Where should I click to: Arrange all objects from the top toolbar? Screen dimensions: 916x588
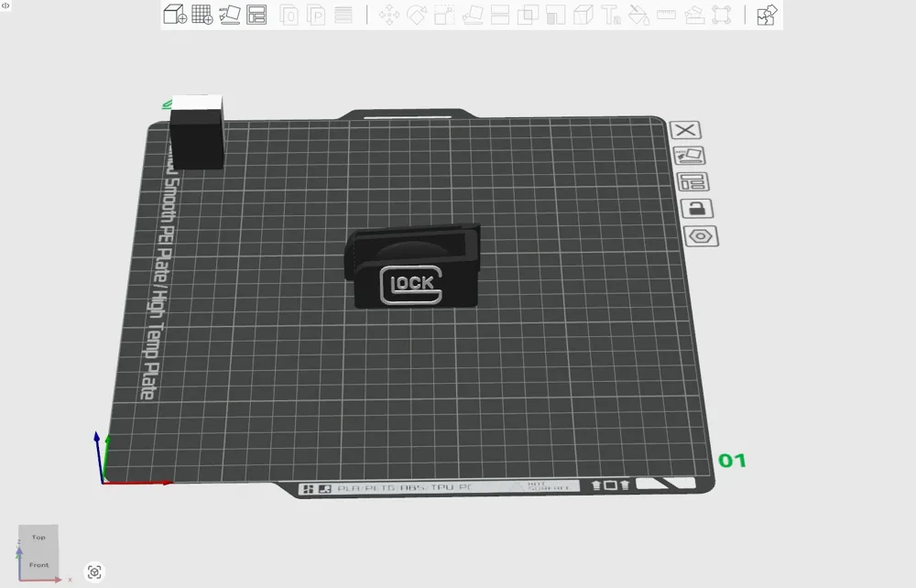coord(257,15)
